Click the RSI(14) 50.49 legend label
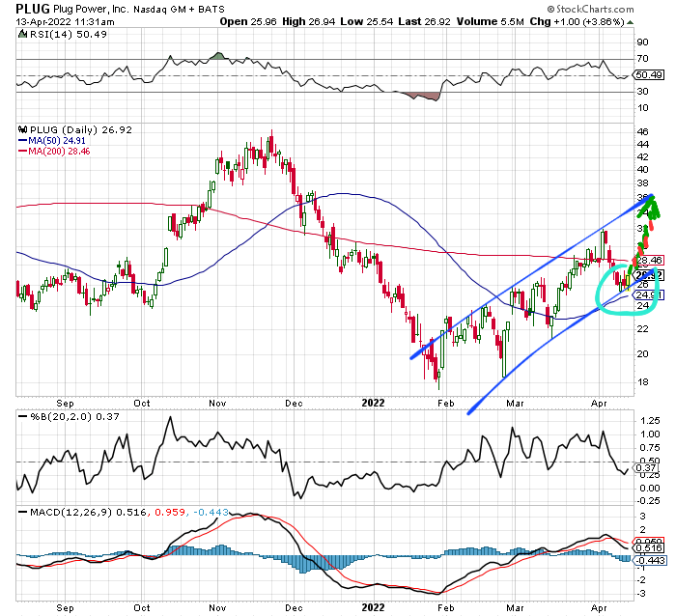The height and width of the screenshot is (616, 676). (69, 35)
